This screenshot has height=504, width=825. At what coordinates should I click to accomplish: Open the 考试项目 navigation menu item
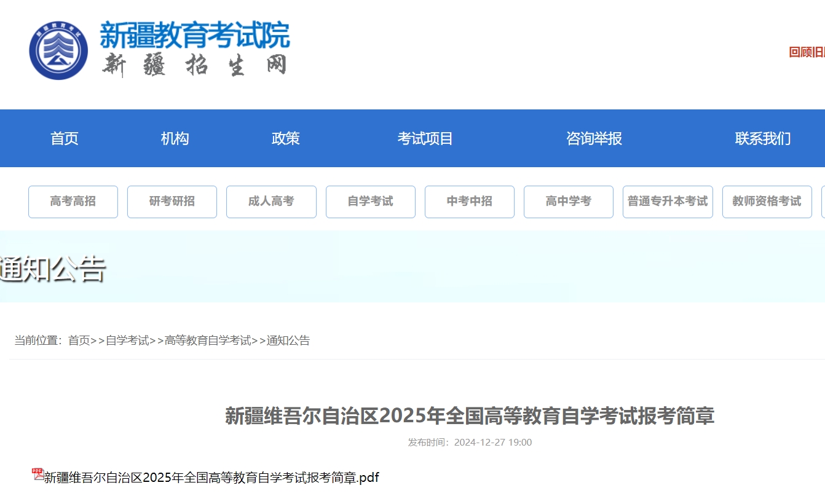425,138
